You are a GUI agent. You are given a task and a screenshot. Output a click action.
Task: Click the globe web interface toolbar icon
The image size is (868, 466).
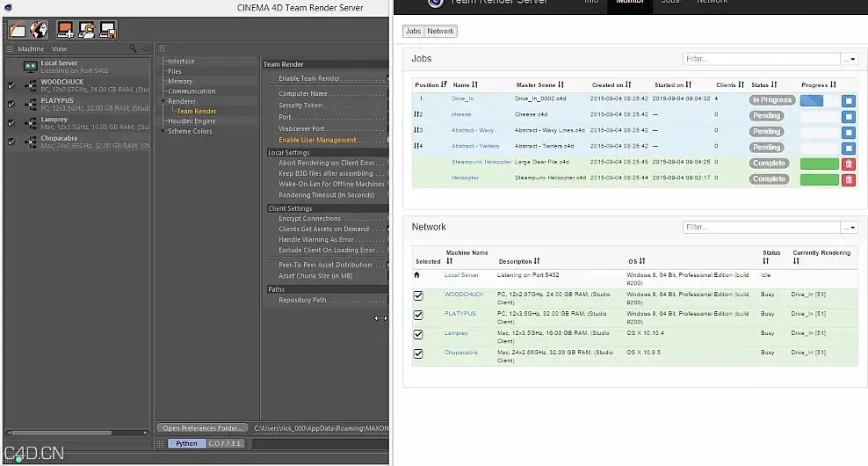(x=39, y=30)
